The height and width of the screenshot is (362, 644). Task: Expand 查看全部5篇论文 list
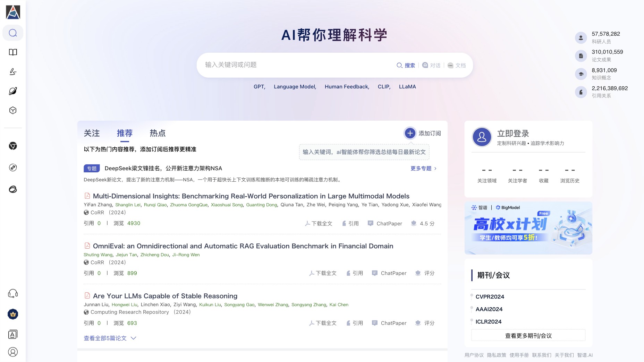click(110, 338)
